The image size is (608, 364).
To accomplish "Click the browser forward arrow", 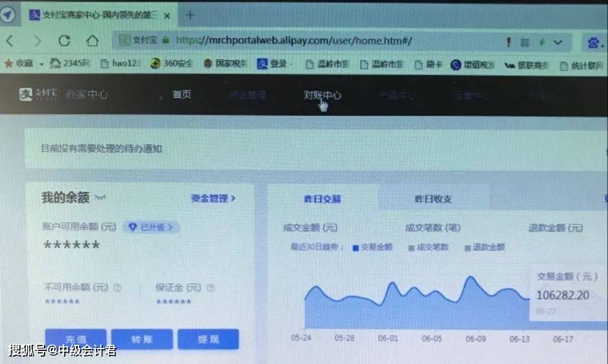I will tap(37, 41).
